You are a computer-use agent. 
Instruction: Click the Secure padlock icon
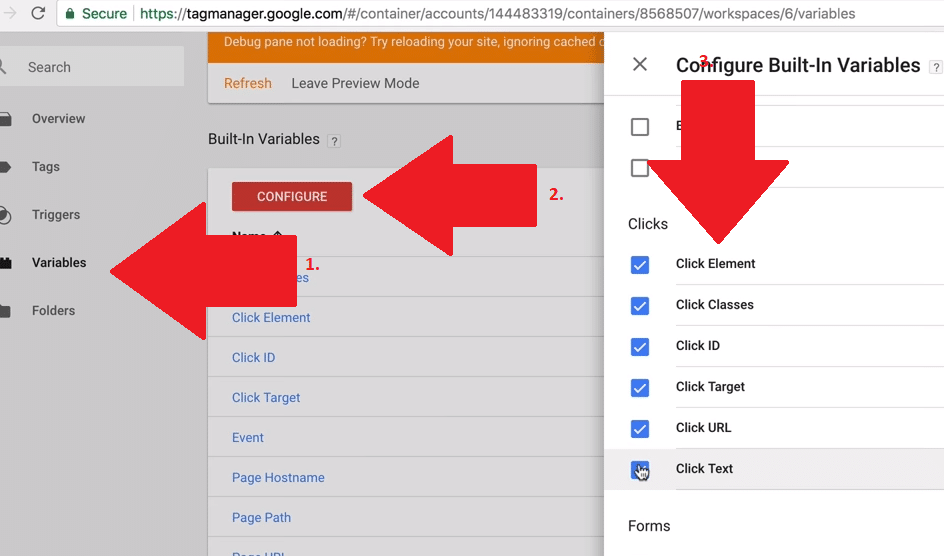(70, 13)
